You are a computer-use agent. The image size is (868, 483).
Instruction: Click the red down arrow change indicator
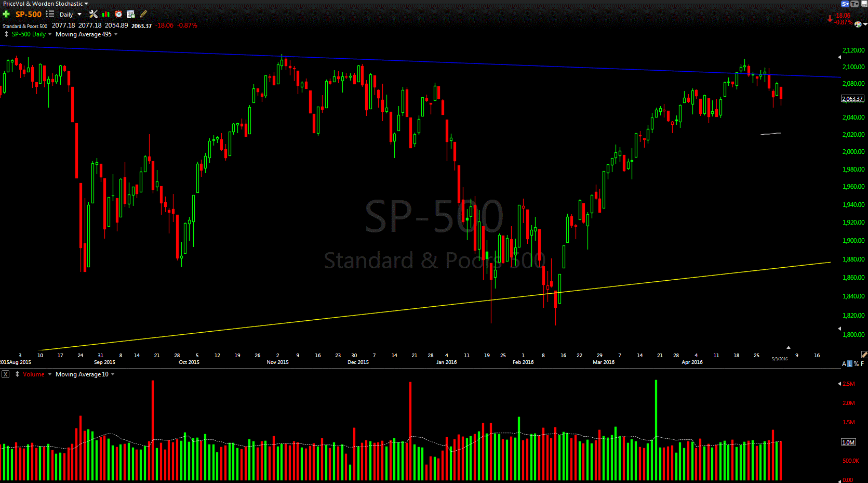[x=830, y=19]
